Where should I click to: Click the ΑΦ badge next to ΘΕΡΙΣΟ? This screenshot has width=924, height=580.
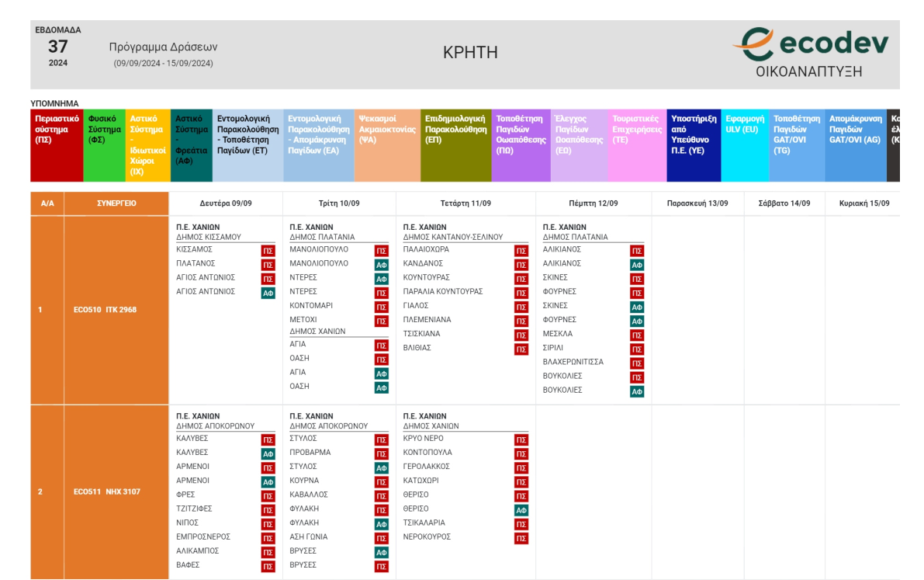coord(521,510)
